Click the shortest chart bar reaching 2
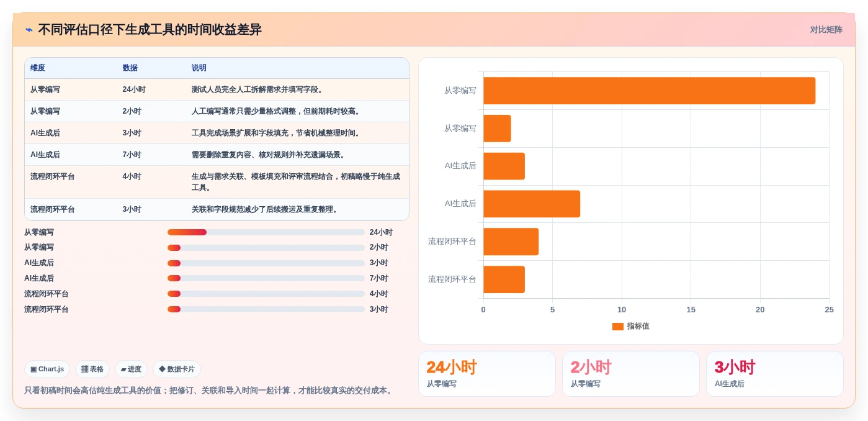The image size is (868, 421). (x=497, y=129)
